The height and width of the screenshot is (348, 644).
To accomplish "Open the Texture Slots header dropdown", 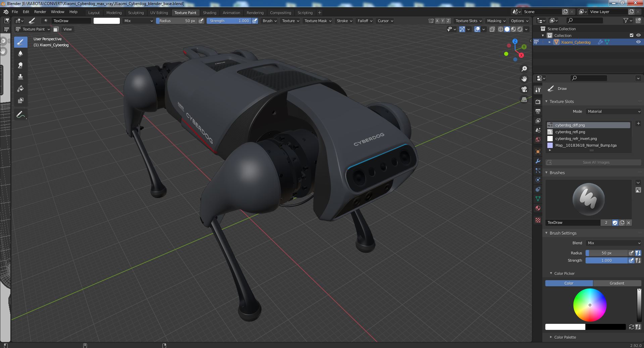I will click(x=468, y=21).
